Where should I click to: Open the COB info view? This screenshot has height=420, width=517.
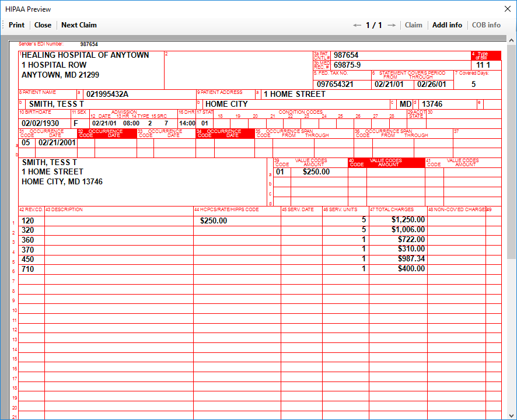coord(486,25)
